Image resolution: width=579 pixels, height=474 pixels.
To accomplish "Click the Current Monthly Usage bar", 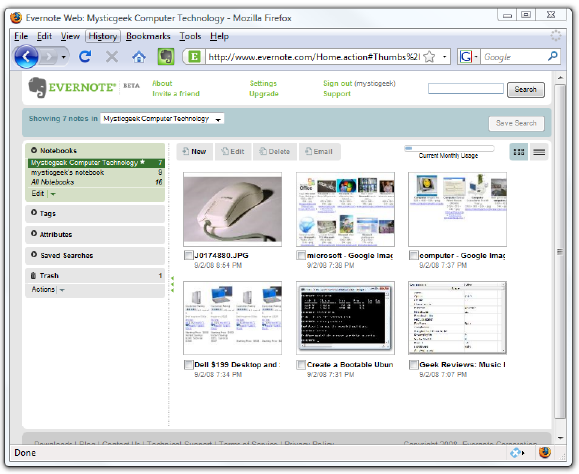I will click(x=449, y=148).
